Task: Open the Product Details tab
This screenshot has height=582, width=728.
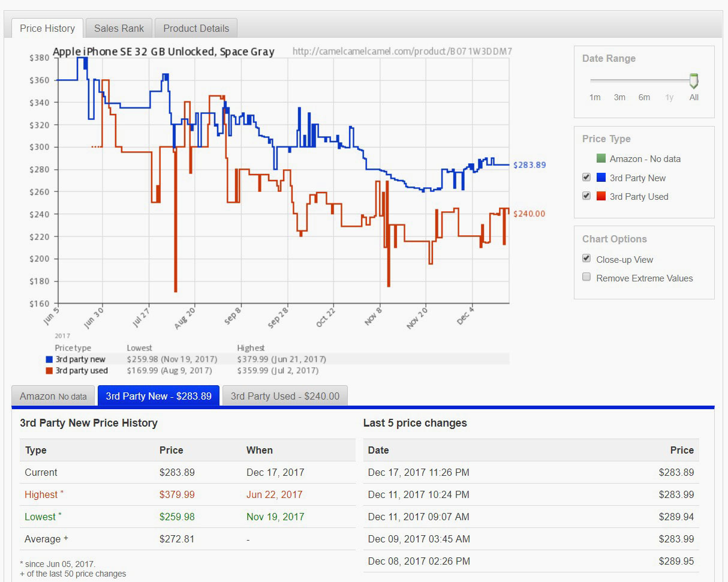Action: [196, 28]
